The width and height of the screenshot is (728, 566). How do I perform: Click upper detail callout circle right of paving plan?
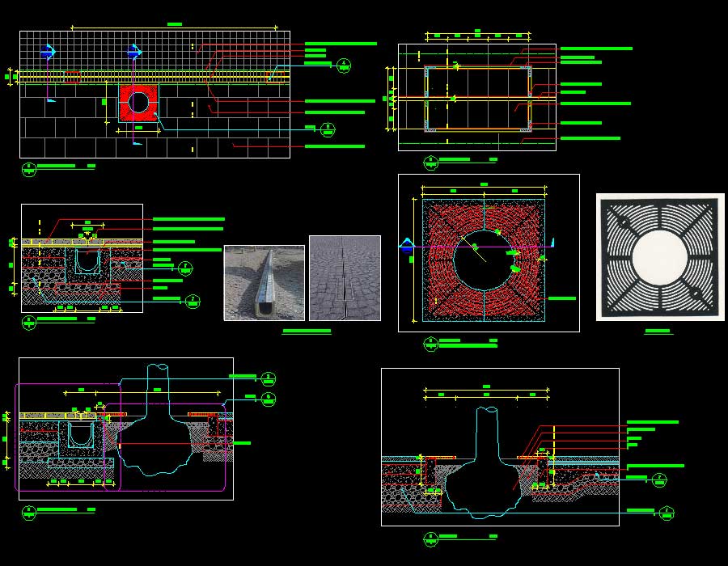tap(343, 65)
